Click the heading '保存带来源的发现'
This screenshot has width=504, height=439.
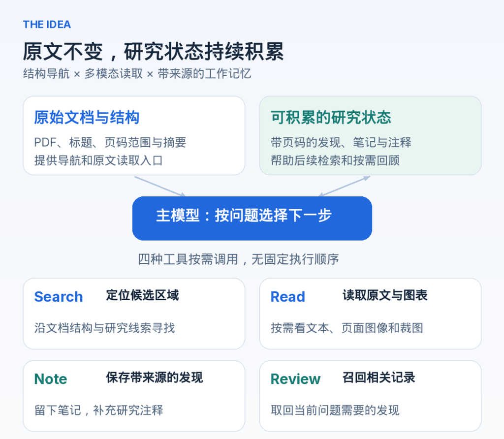click(x=155, y=377)
